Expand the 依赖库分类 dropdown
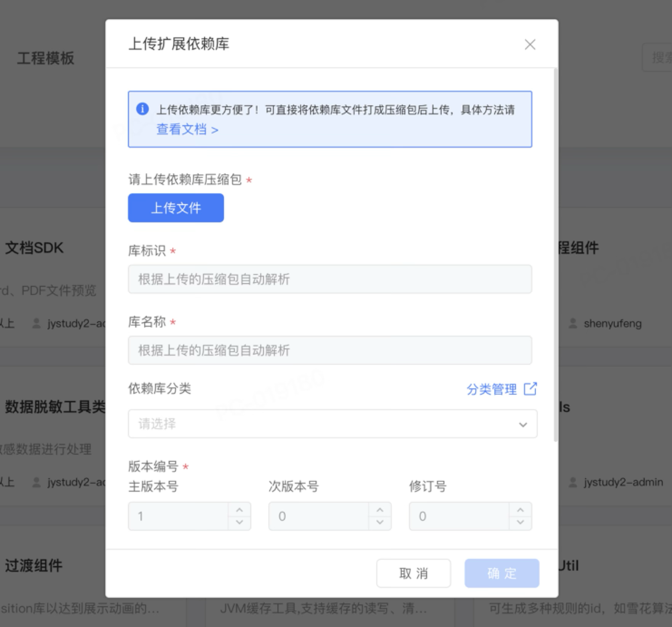Image resolution: width=672 pixels, height=627 pixels. click(324, 424)
